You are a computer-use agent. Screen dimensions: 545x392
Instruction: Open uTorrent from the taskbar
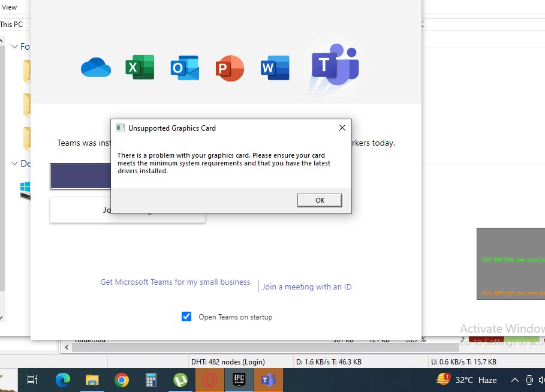click(180, 380)
